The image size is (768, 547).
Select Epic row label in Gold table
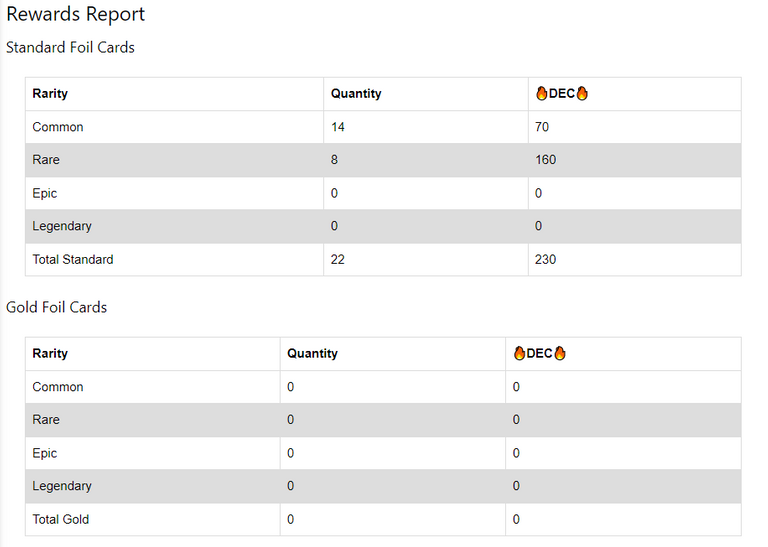pos(45,453)
